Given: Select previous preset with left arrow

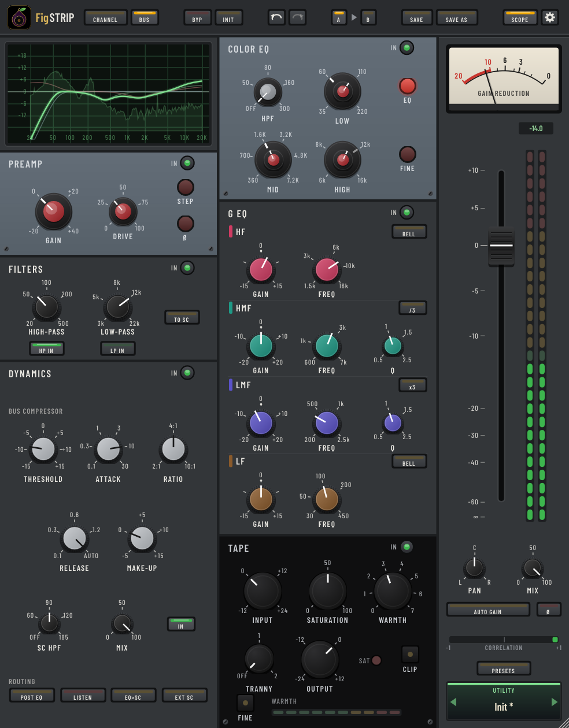Looking at the screenshot, I should click(x=453, y=702).
